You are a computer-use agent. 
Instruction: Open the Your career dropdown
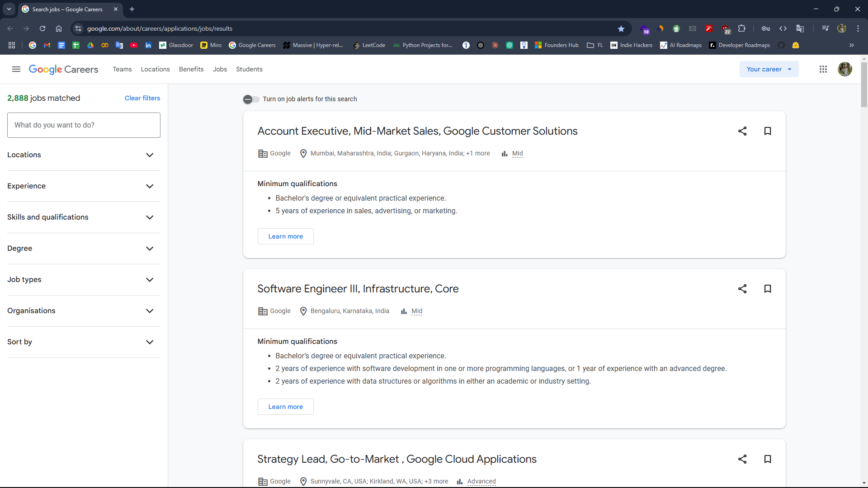click(769, 69)
